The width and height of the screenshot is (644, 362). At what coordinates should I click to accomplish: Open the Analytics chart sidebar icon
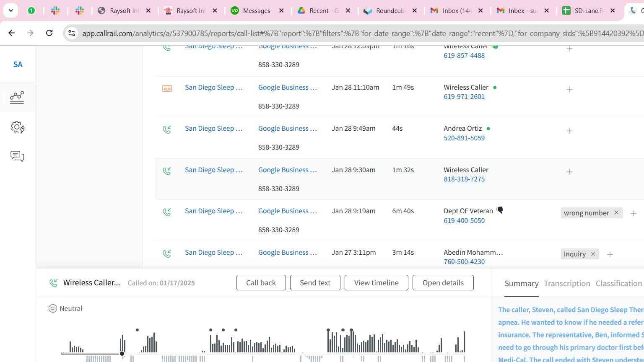click(17, 97)
